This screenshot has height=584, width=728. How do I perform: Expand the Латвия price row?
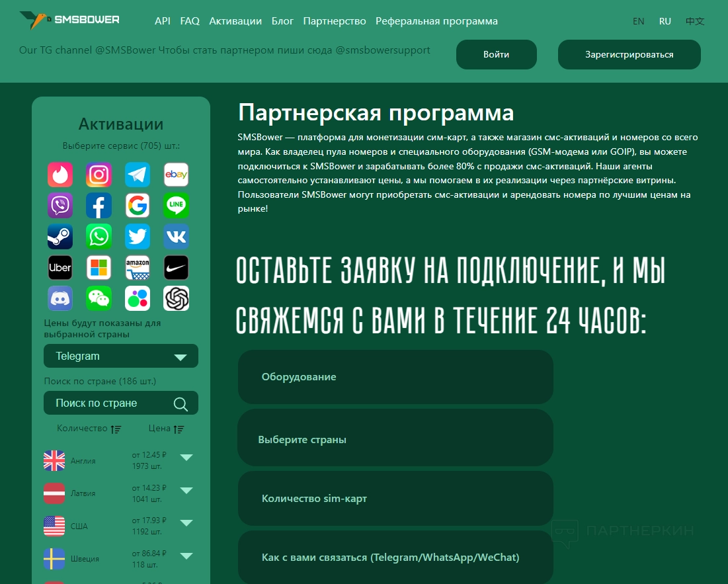(186, 490)
